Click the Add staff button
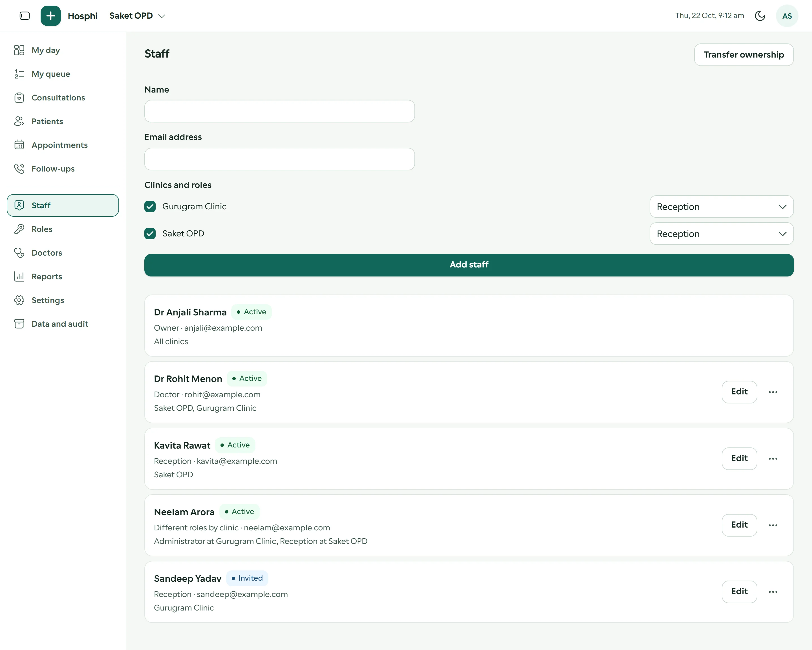Screen dimensions: 812x650 pos(469,265)
